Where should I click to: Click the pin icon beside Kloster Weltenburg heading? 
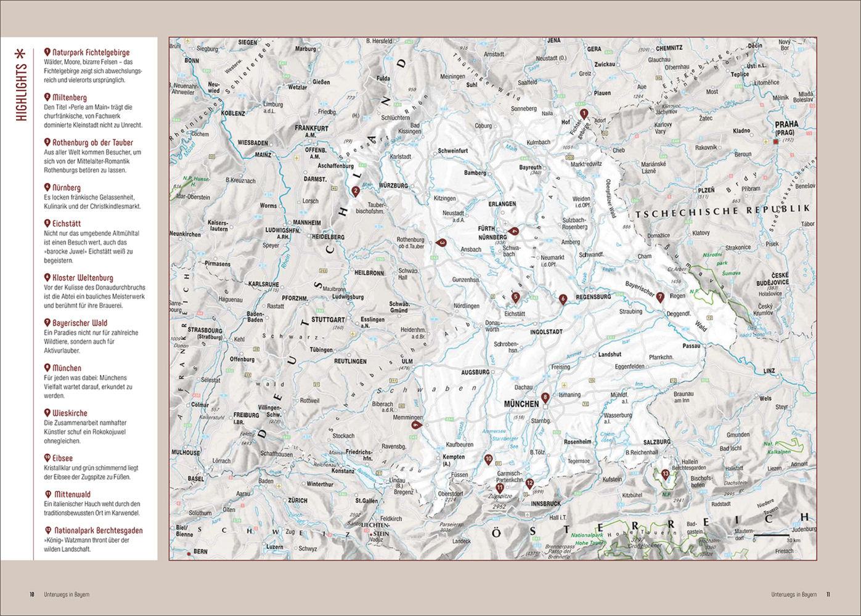pyautogui.click(x=47, y=278)
